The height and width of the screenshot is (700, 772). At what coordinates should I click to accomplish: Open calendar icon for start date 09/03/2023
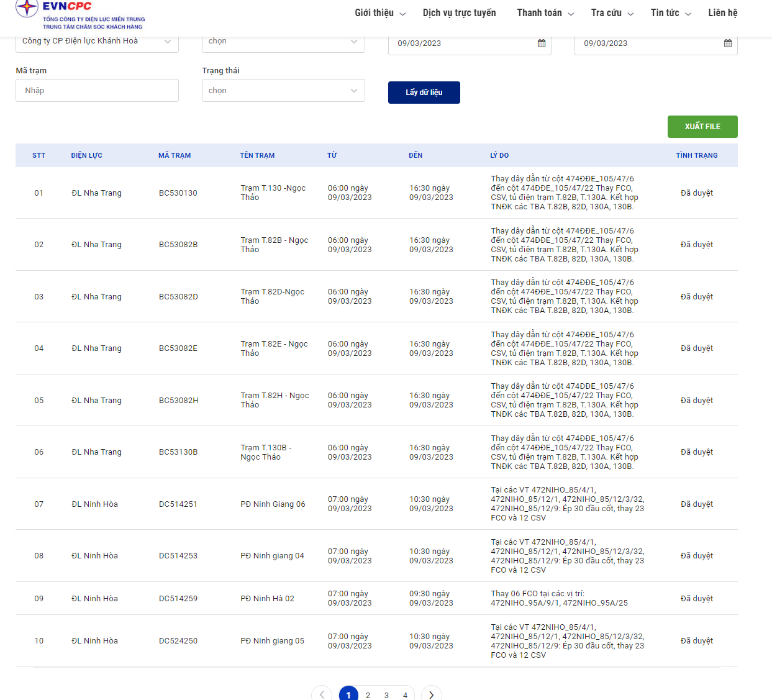coord(541,43)
